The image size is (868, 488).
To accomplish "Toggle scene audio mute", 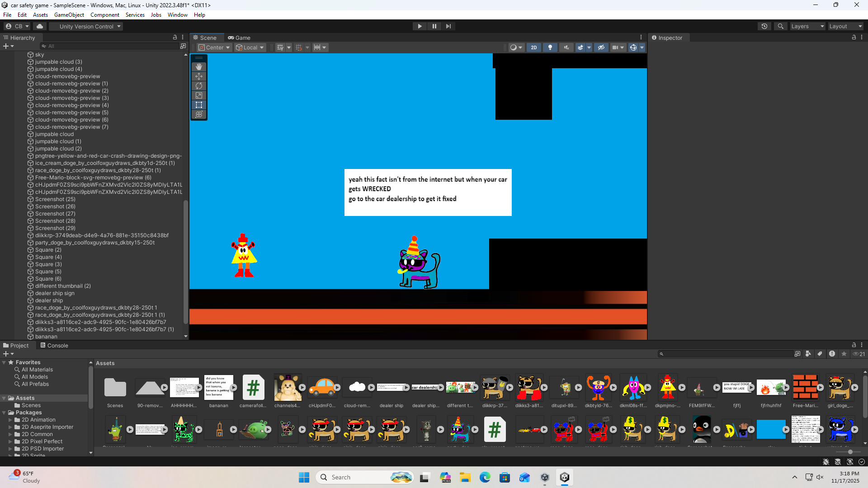I will (x=566, y=47).
